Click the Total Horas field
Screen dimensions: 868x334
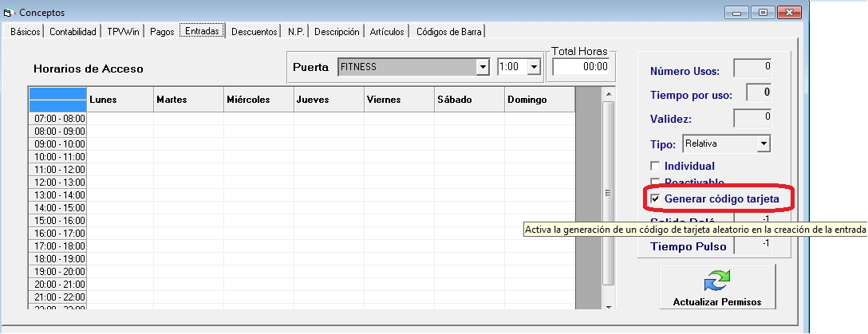tap(582, 67)
